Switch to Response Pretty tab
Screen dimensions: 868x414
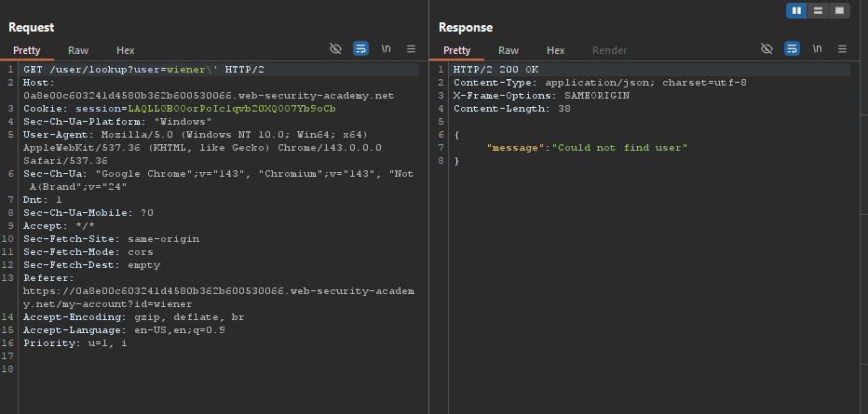456,50
